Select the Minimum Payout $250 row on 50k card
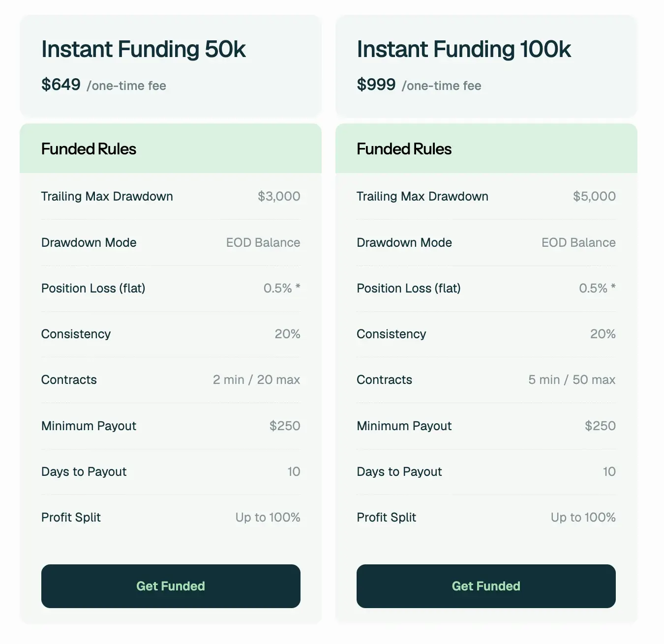This screenshot has width=664, height=644. pos(171,426)
